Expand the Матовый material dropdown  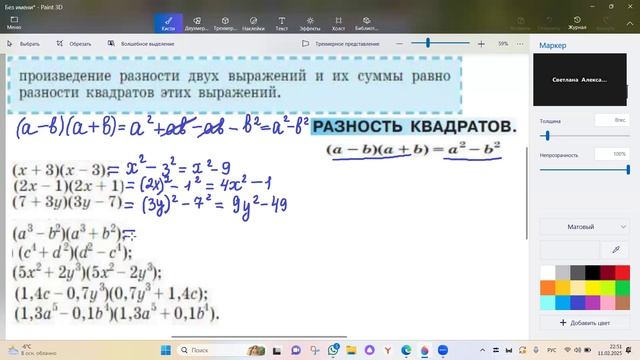click(584, 227)
